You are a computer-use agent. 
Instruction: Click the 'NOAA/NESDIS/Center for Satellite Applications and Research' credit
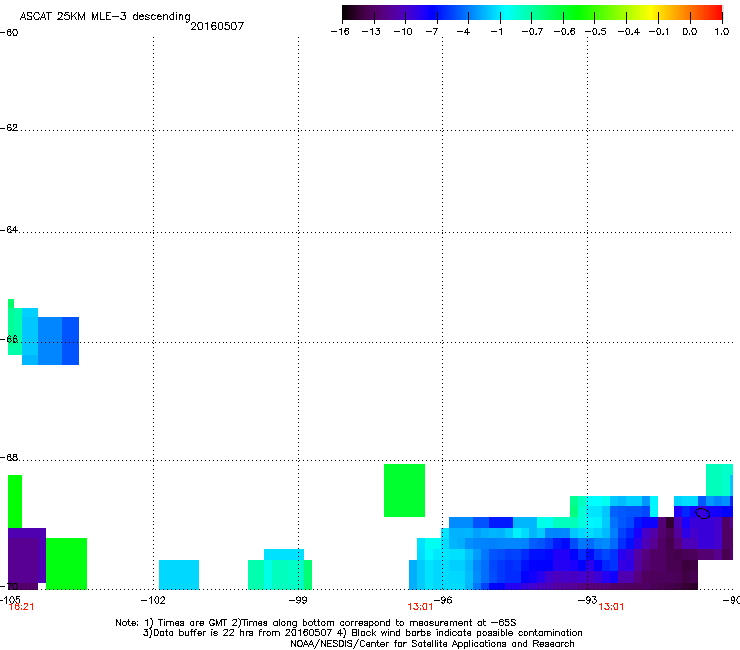pyautogui.click(x=432, y=644)
